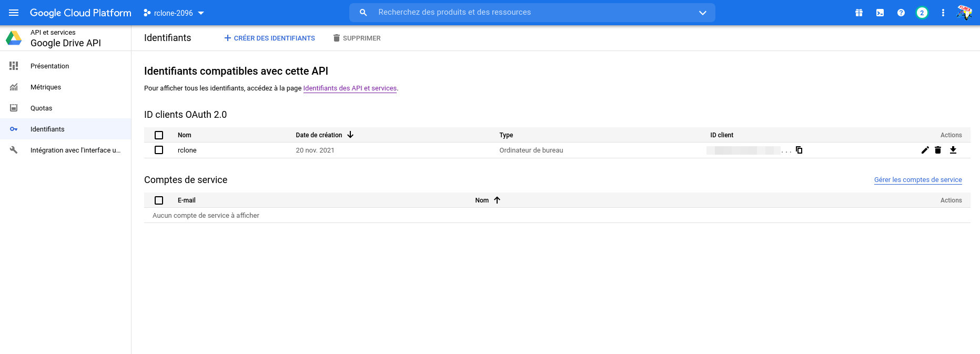Viewport: 980px width, 354px height.
Task: Open Identifiants des API et services link
Action: click(x=350, y=88)
